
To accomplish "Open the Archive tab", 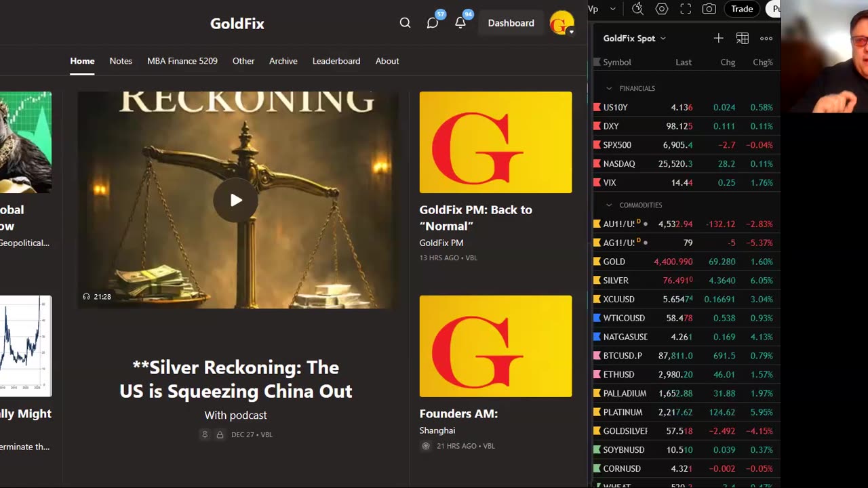I will [283, 61].
